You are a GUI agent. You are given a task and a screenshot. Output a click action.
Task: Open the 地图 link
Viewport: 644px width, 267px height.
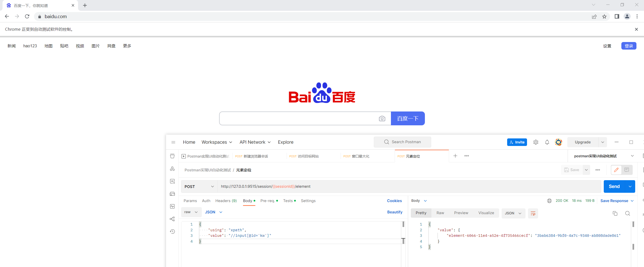[49, 46]
